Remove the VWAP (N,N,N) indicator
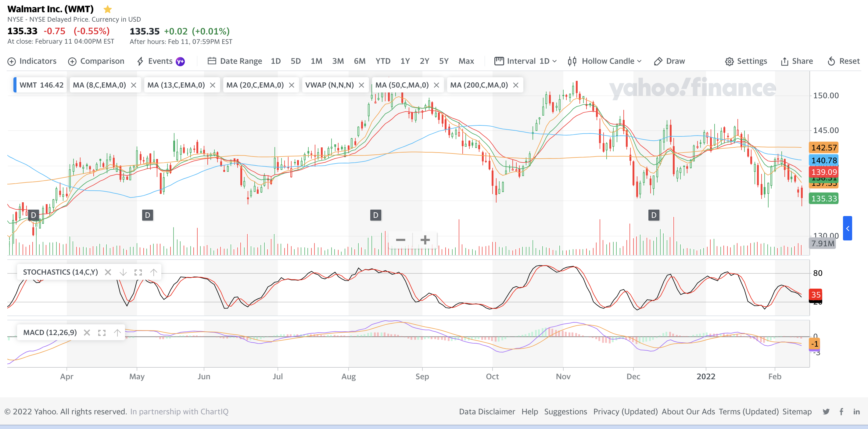Screen dimensions: 868x429 [x=361, y=85]
